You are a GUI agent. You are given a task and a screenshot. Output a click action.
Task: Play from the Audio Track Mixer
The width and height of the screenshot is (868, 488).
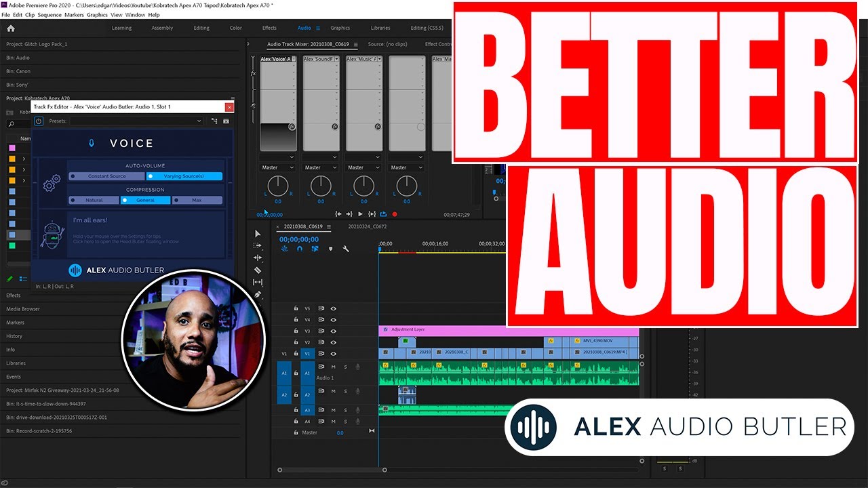[x=360, y=214]
